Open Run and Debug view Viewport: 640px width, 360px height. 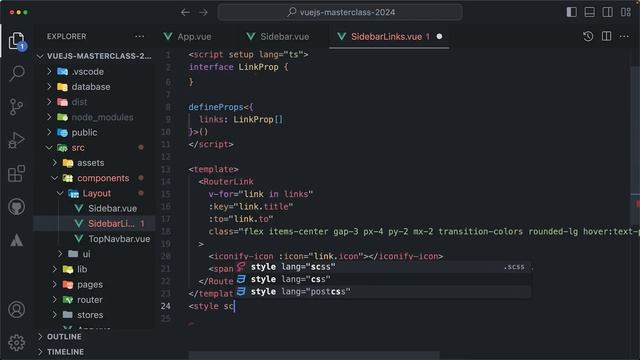point(16,140)
